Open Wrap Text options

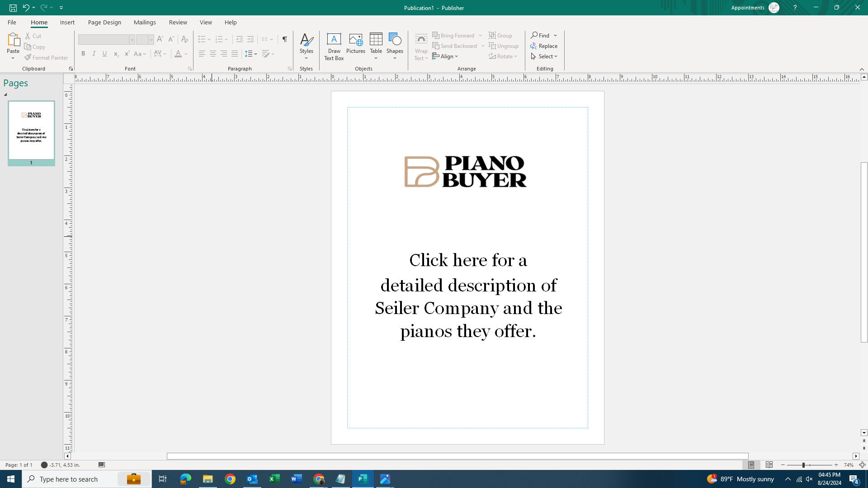(x=421, y=47)
